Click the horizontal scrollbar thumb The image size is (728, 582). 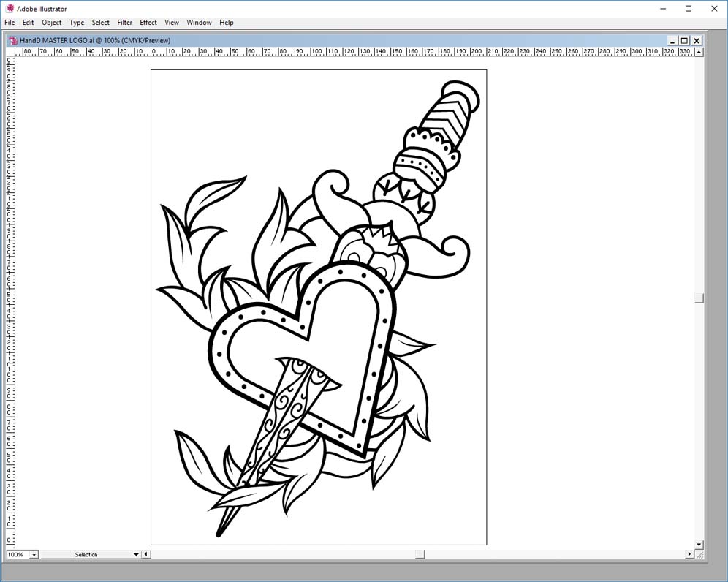(x=420, y=554)
